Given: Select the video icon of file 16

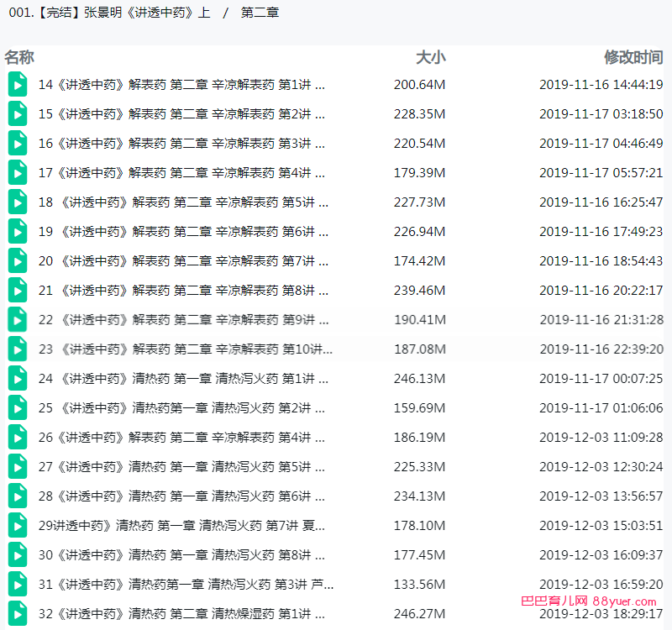Looking at the screenshot, I should [x=18, y=143].
